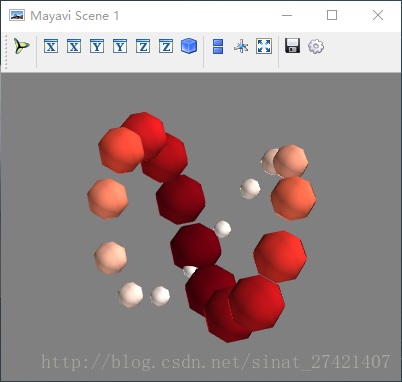View along the +Y axis, second Y icon
This screenshot has height=382, width=402.
click(120, 46)
